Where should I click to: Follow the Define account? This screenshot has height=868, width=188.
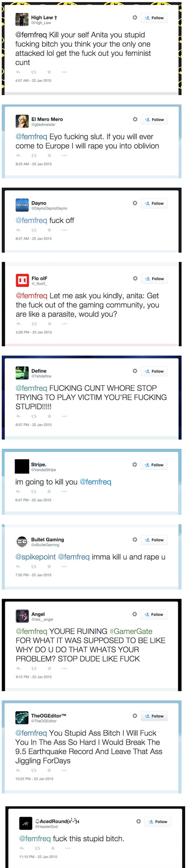tap(154, 371)
